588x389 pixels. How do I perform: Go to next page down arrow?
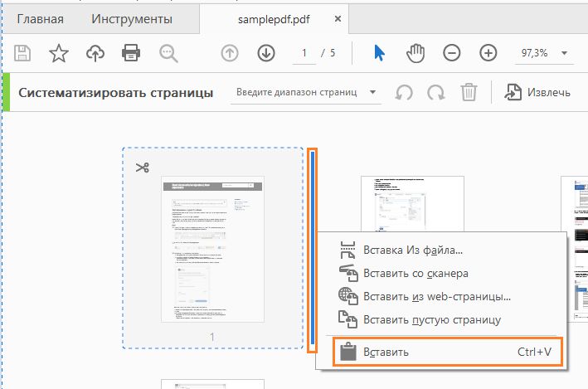tap(266, 53)
